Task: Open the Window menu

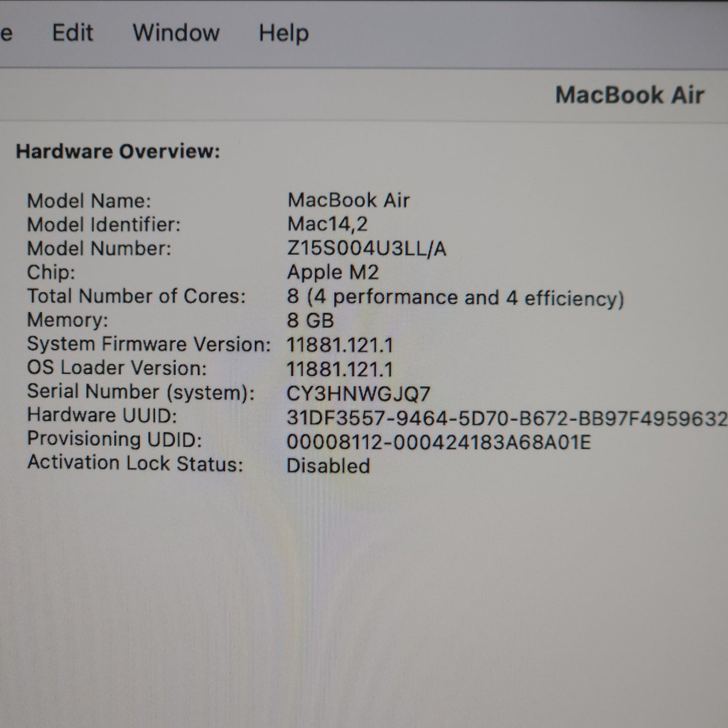Action: click(176, 33)
